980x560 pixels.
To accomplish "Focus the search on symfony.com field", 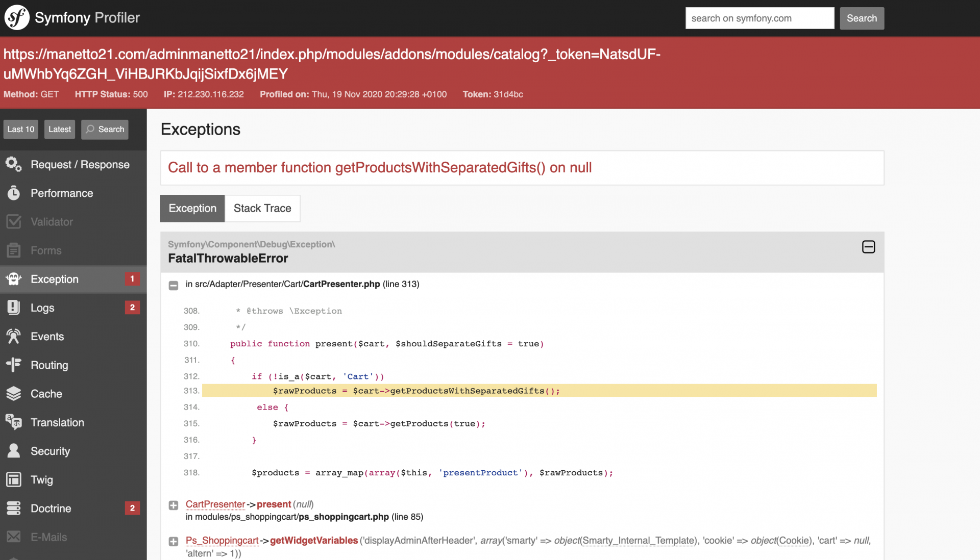I will click(759, 18).
